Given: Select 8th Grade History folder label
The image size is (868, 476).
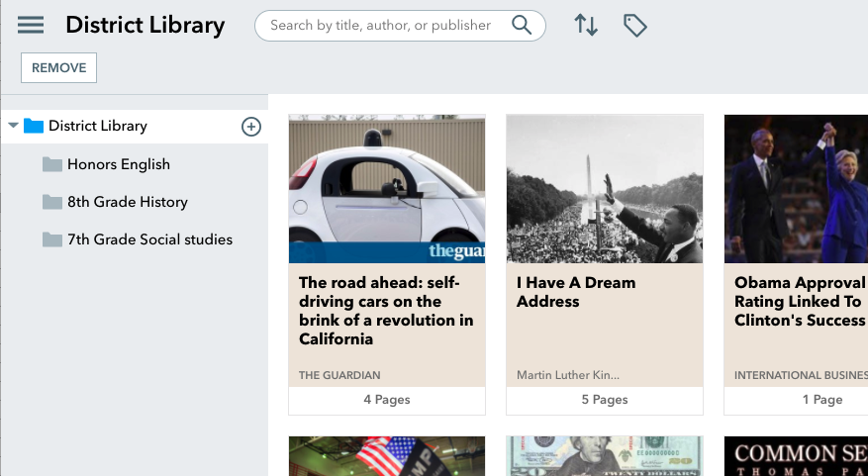Looking at the screenshot, I should (128, 202).
